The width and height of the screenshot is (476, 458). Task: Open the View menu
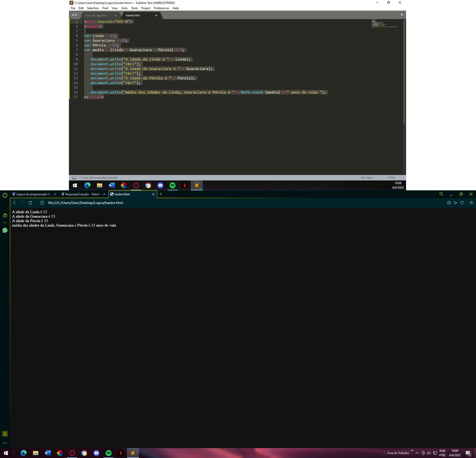coord(115,8)
